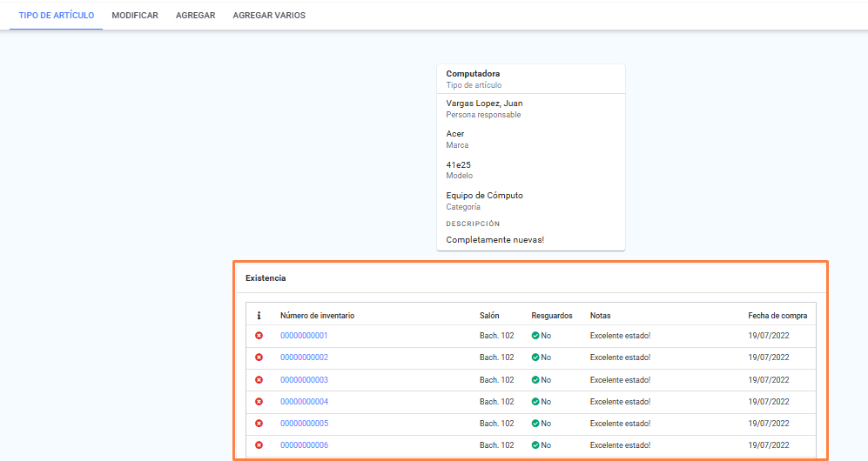Screen dimensions: 868x461
Task: Open inventory link 00000000006
Action: coord(304,445)
